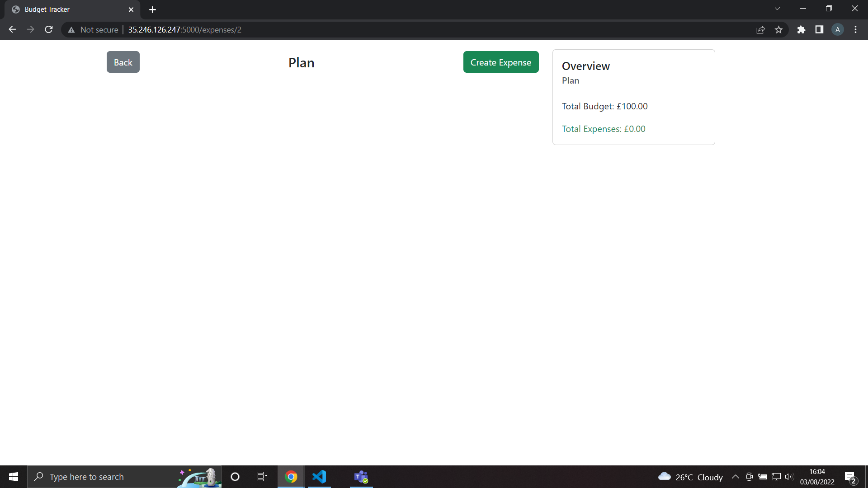Select the browser back navigation arrow
The height and width of the screenshot is (488, 868).
point(12,29)
